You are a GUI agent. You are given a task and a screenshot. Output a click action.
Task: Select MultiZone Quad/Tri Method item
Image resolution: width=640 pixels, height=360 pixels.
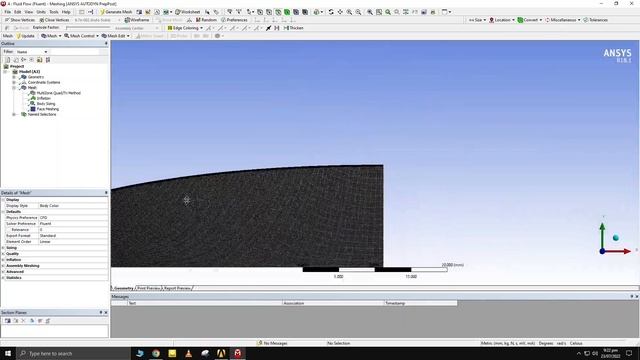pyautogui.click(x=58, y=93)
